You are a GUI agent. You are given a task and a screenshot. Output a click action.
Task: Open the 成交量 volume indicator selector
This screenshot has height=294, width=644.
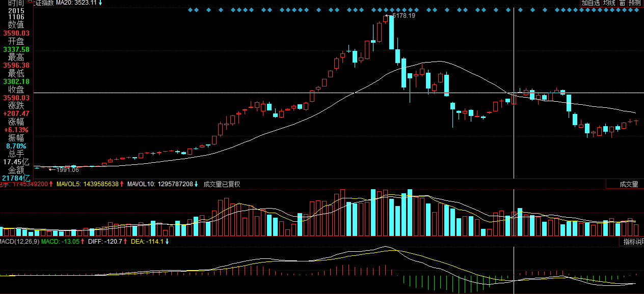point(625,184)
